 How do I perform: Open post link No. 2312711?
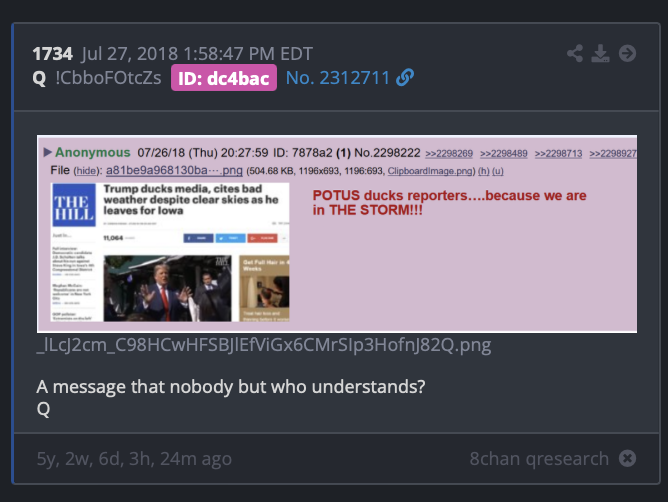coord(338,78)
